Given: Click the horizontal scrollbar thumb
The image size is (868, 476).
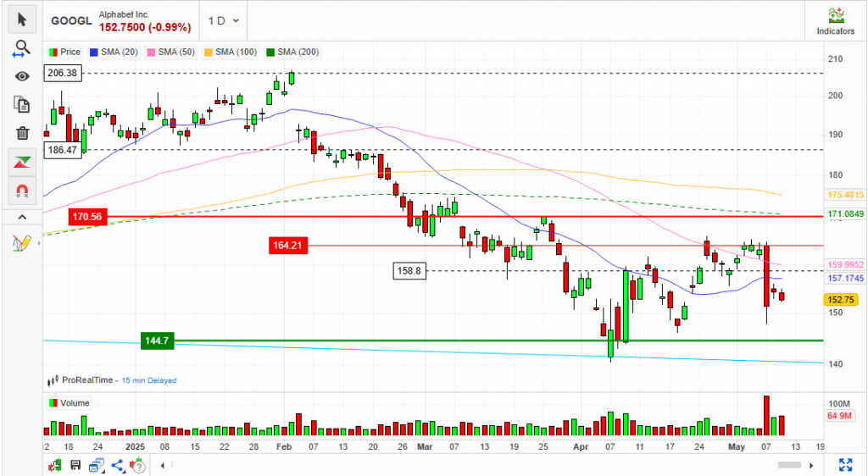Looking at the screenshot, I should click(x=789, y=465).
